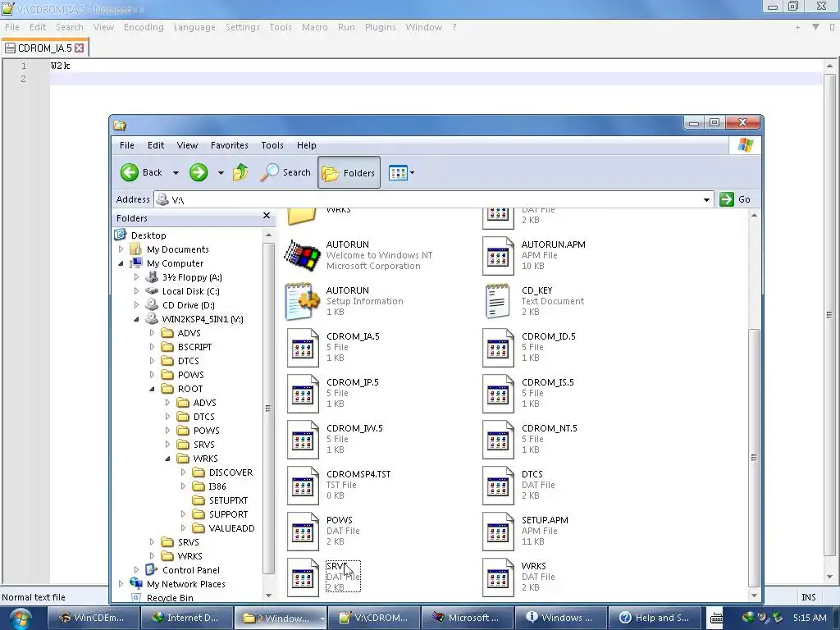
Task: Close the CDROM_IA.5 tab with red X
Action: point(80,48)
